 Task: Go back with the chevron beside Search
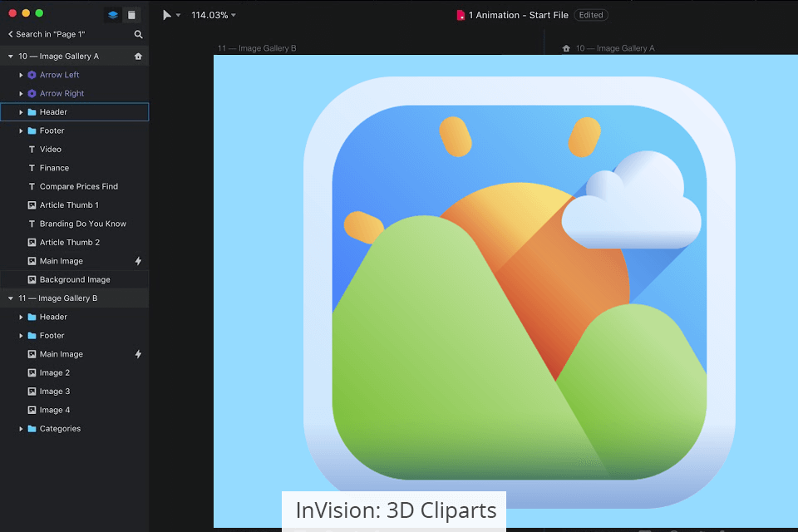coord(10,34)
